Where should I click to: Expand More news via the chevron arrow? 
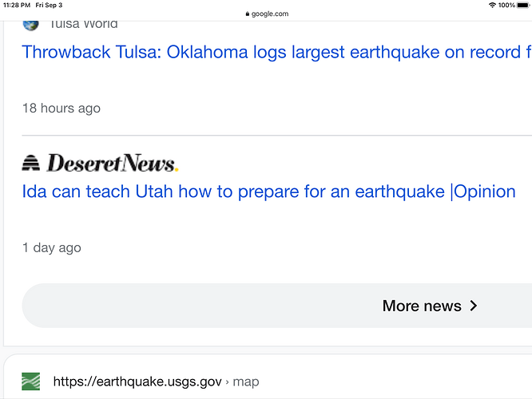[474, 306]
